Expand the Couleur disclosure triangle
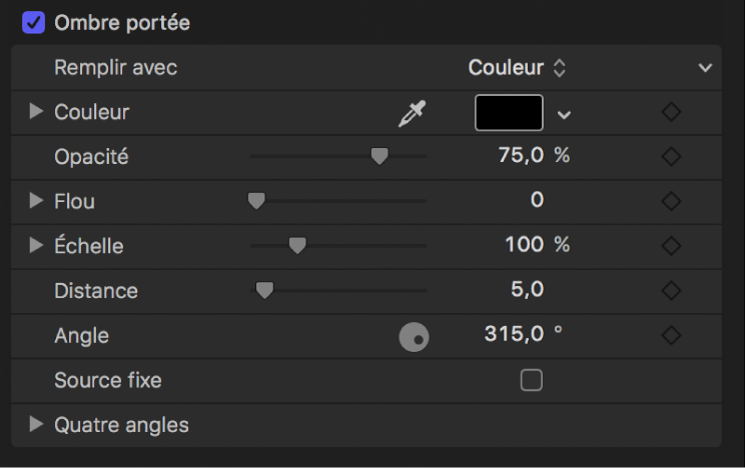The width and height of the screenshot is (745, 468). pos(37,112)
